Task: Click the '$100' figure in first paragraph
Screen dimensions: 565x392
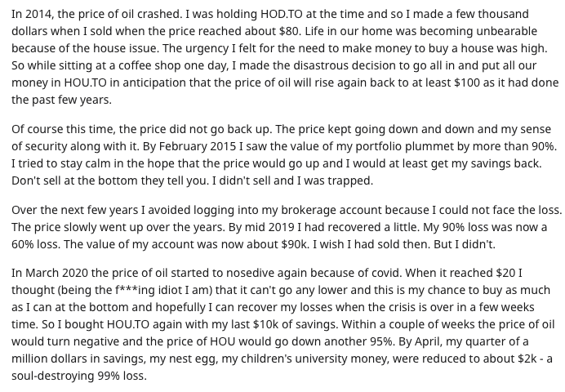Action: coord(467,82)
